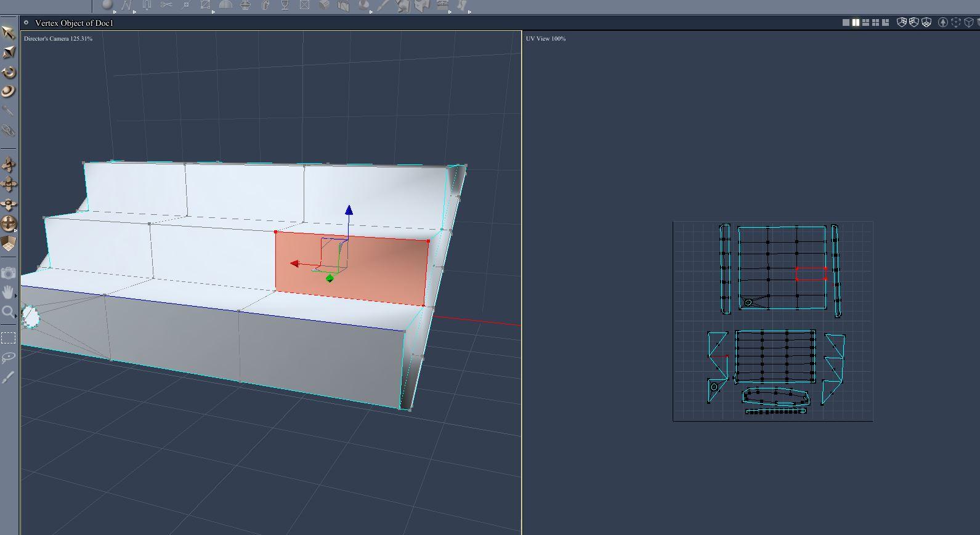980x535 pixels.
Task: Click the ball-on-plane tool icon in top toolbar
Action: (363, 6)
